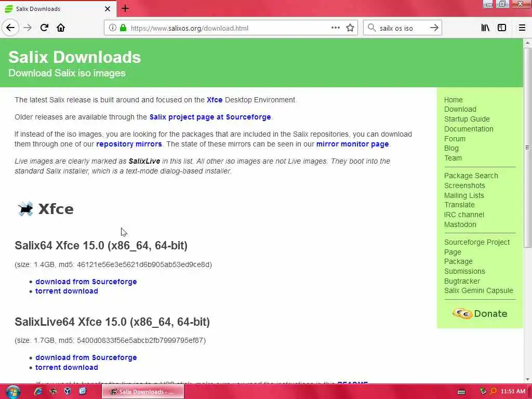Screen dimensions: 532x399
Task: Open Mastodon in the sidebar
Action: [x=460, y=224]
